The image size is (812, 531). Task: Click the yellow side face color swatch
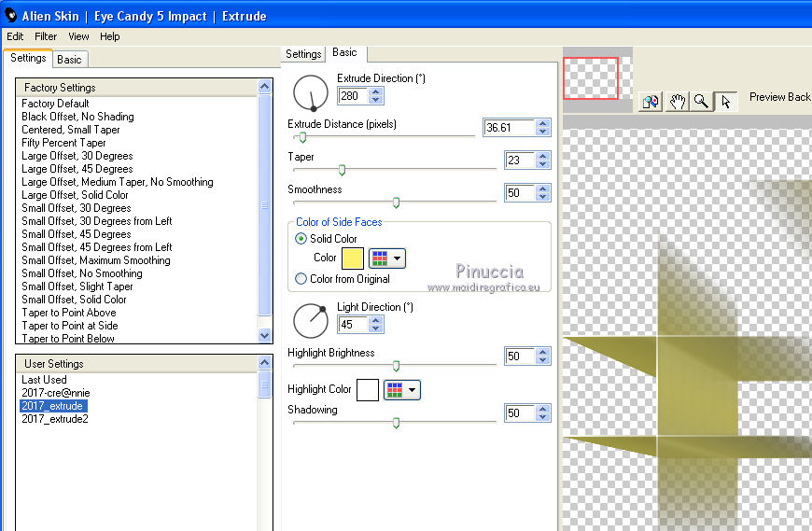point(353,259)
